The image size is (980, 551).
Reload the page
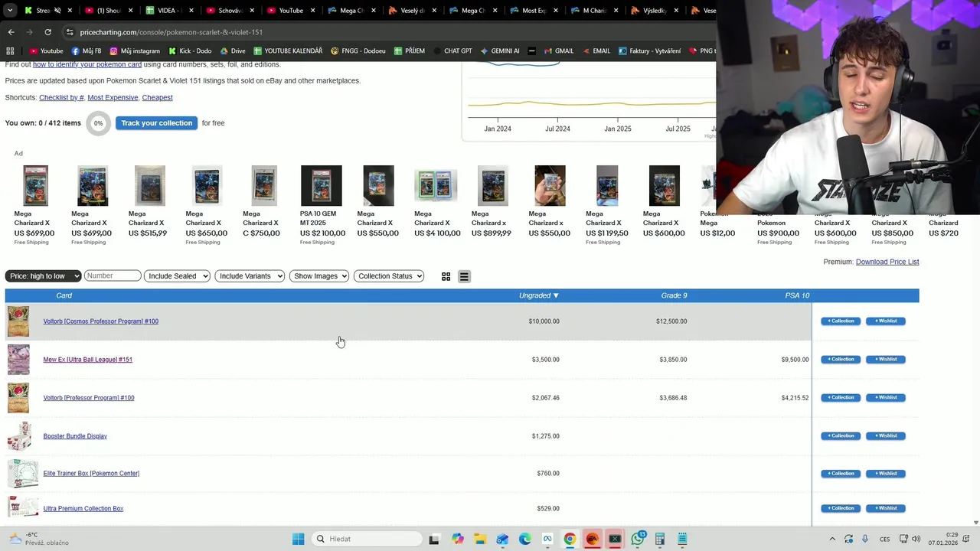click(x=47, y=32)
